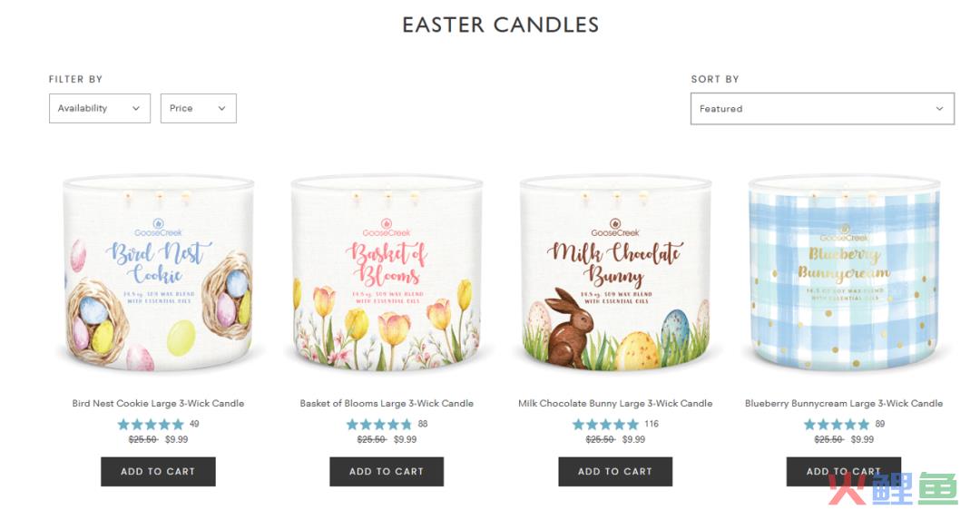
Task: Click the chevron arrow in Featured box
Action: click(x=939, y=109)
